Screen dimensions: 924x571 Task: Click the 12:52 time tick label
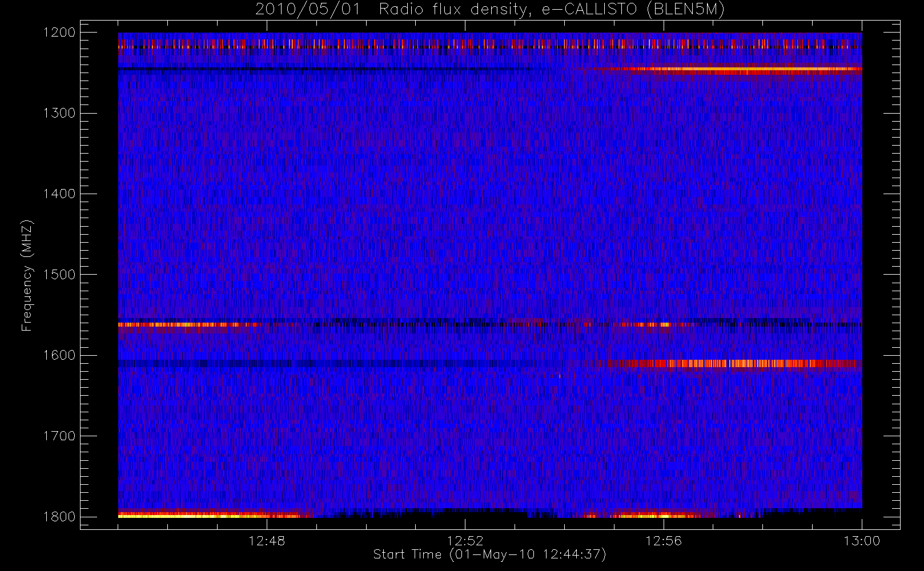click(x=465, y=541)
